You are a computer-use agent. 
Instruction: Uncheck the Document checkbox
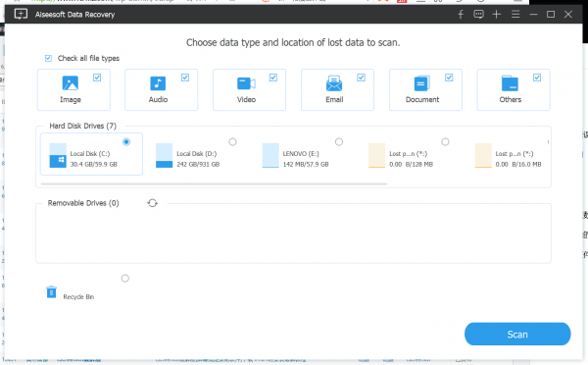click(x=449, y=78)
